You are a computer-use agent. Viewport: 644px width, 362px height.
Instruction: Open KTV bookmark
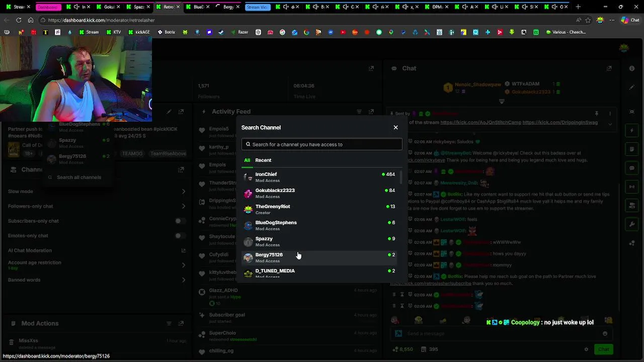113,32
